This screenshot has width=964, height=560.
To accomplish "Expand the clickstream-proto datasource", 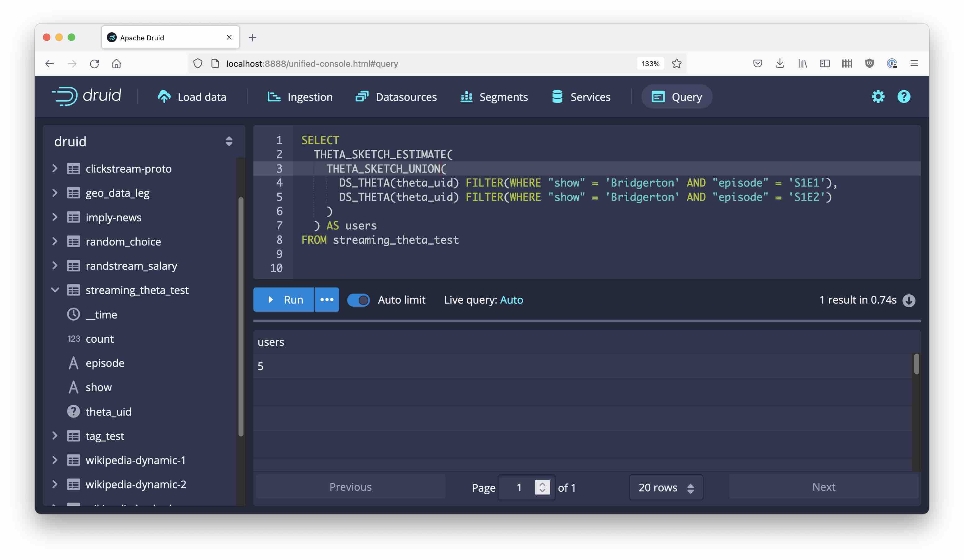I will click(55, 169).
